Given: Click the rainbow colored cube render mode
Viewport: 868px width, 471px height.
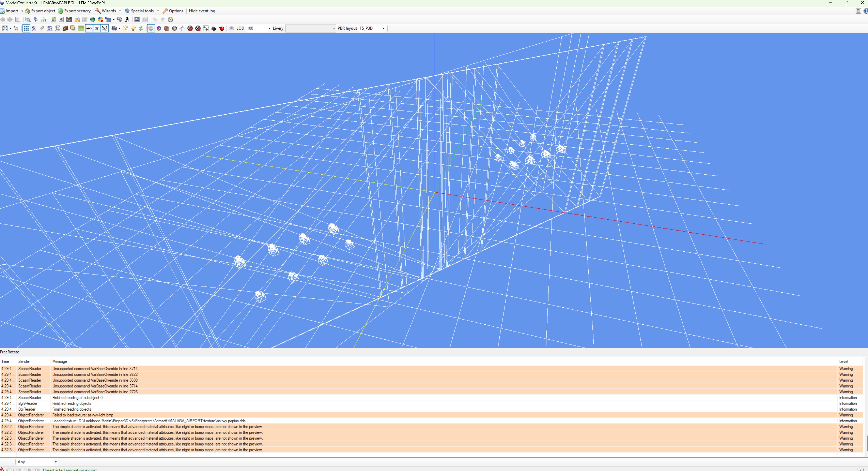Looking at the screenshot, I should click(159, 28).
